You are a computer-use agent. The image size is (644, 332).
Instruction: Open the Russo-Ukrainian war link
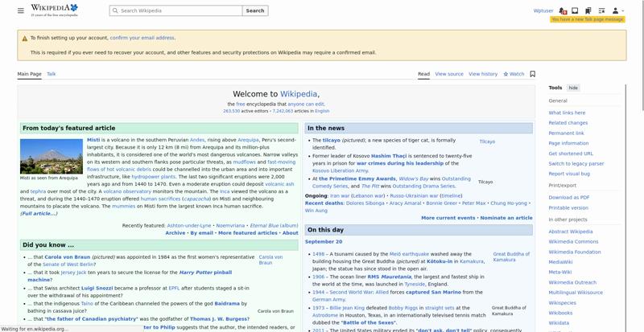point(414,196)
